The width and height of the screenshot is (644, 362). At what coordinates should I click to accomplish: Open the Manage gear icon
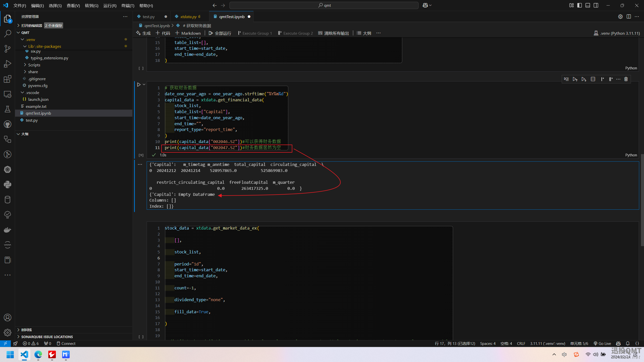click(x=8, y=333)
